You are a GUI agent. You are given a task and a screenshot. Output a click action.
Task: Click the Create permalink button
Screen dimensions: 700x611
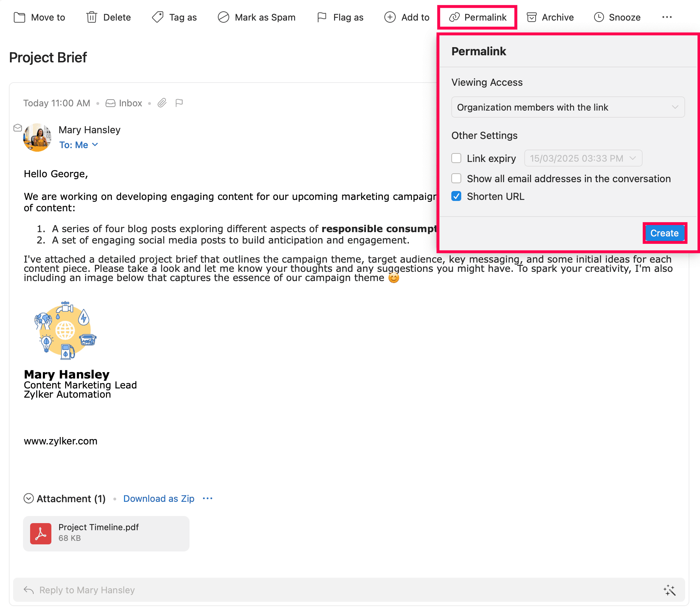tap(664, 233)
